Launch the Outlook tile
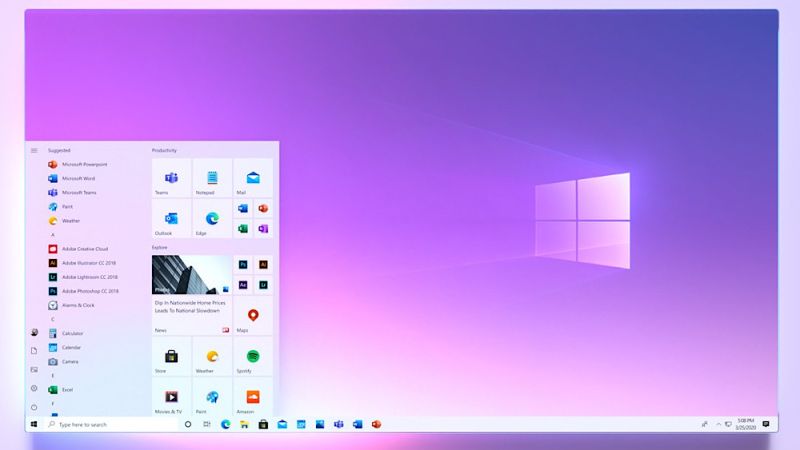The image size is (800, 450). click(171, 218)
